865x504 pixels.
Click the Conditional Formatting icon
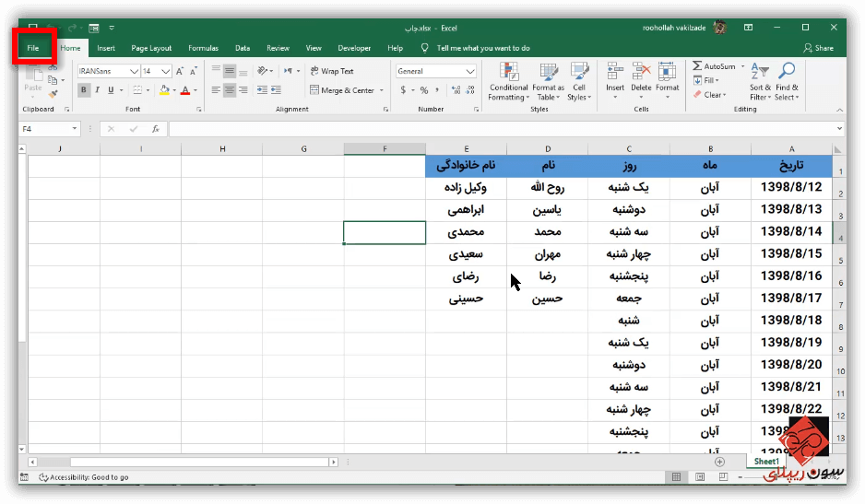click(508, 72)
